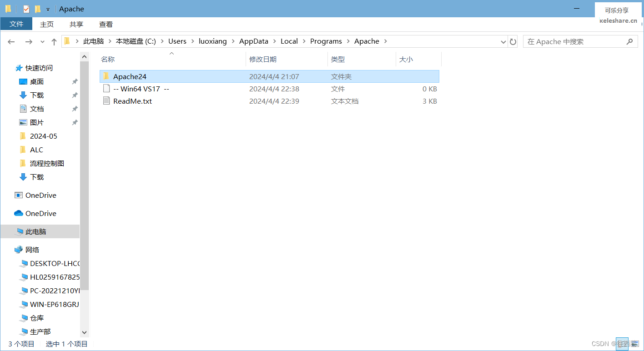Open 生产部 network computer
The height and width of the screenshot is (351, 644).
(40, 331)
